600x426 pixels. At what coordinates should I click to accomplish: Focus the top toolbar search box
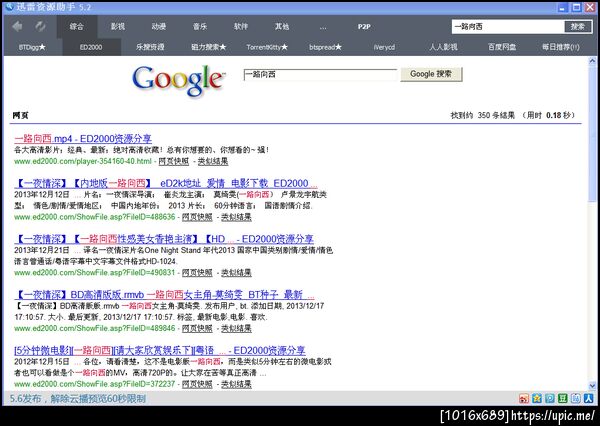pyautogui.click(x=507, y=26)
